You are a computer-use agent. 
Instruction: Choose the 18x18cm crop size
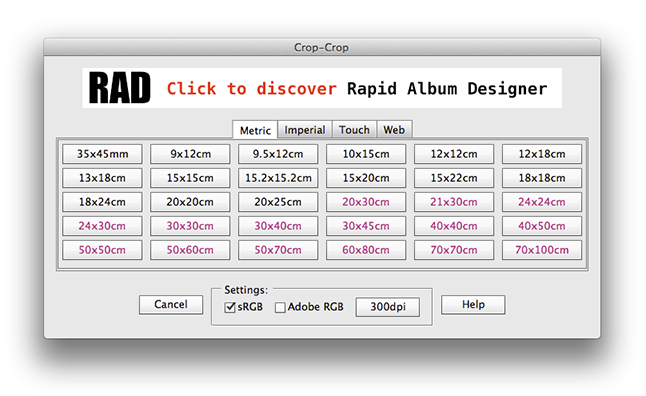[x=542, y=178]
